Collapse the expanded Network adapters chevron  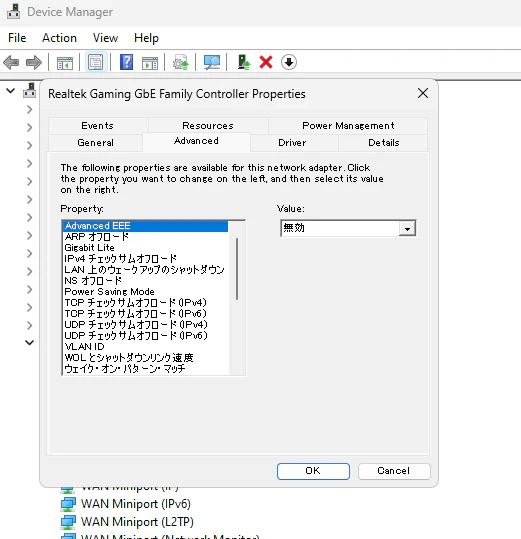(30, 343)
